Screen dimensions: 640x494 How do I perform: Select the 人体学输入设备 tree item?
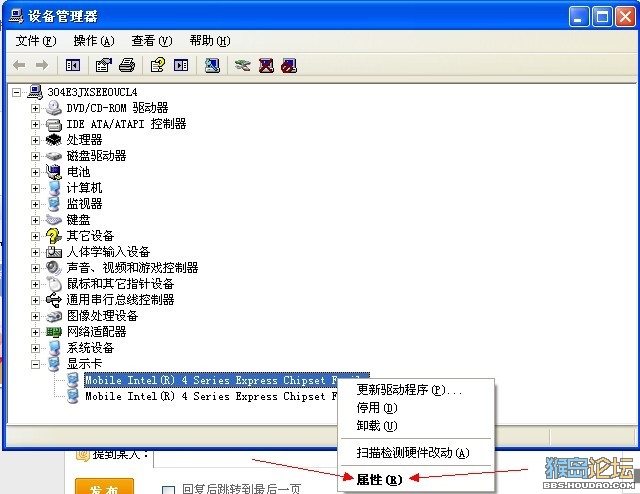point(108,252)
